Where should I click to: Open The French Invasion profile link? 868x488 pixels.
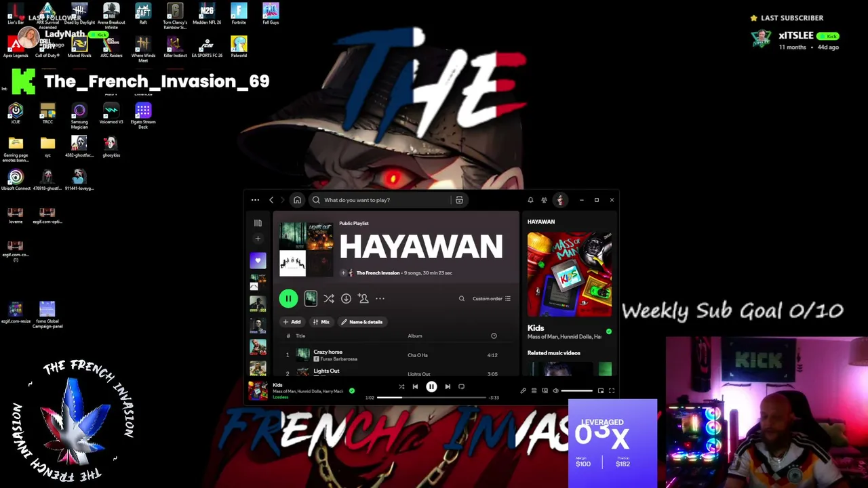(x=378, y=272)
